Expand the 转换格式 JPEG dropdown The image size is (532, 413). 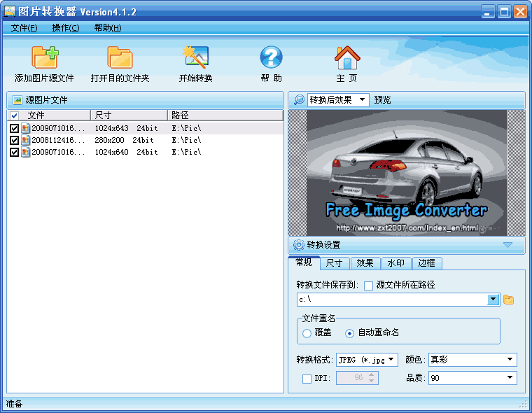391,360
